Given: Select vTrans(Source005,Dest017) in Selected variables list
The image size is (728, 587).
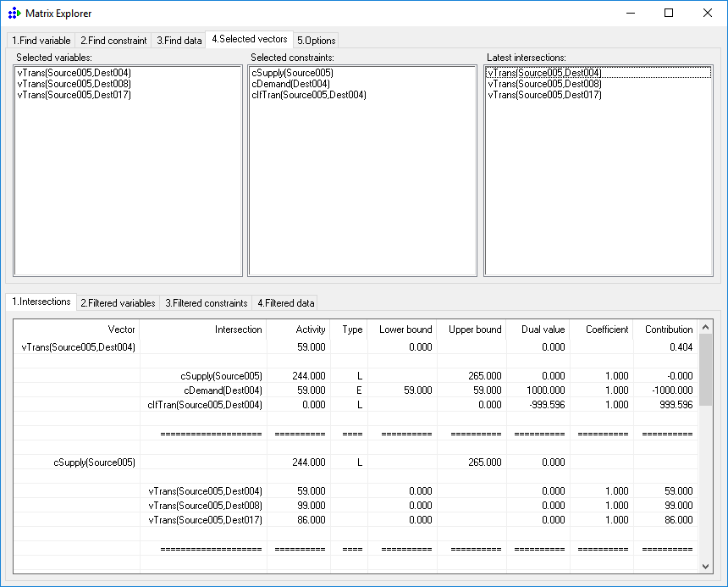Looking at the screenshot, I should 74,95.
